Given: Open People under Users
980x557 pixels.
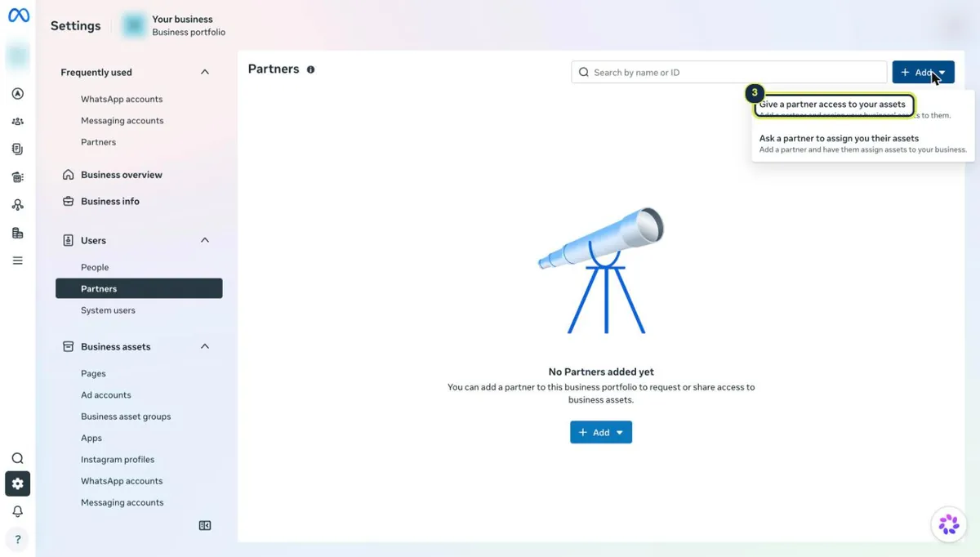Looking at the screenshot, I should (x=95, y=267).
